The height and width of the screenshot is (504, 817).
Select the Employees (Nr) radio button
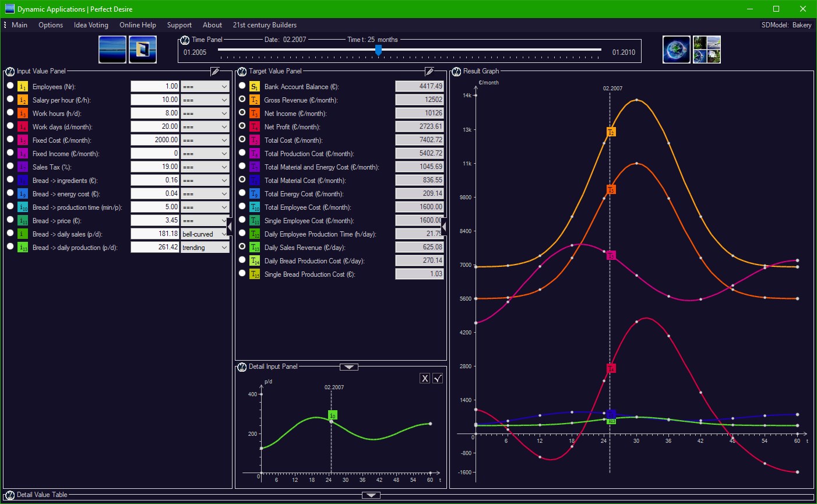(10, 86)
